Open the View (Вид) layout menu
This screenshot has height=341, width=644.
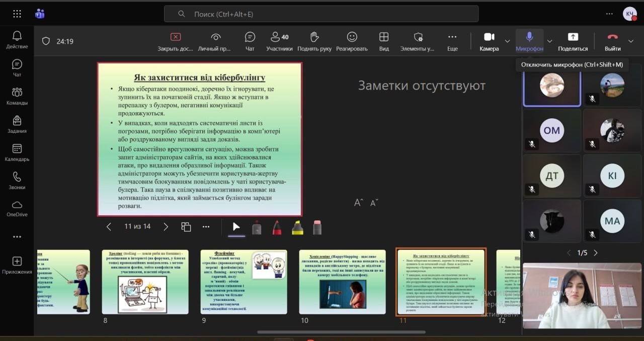pyautogui.click(x=384, y=41)
